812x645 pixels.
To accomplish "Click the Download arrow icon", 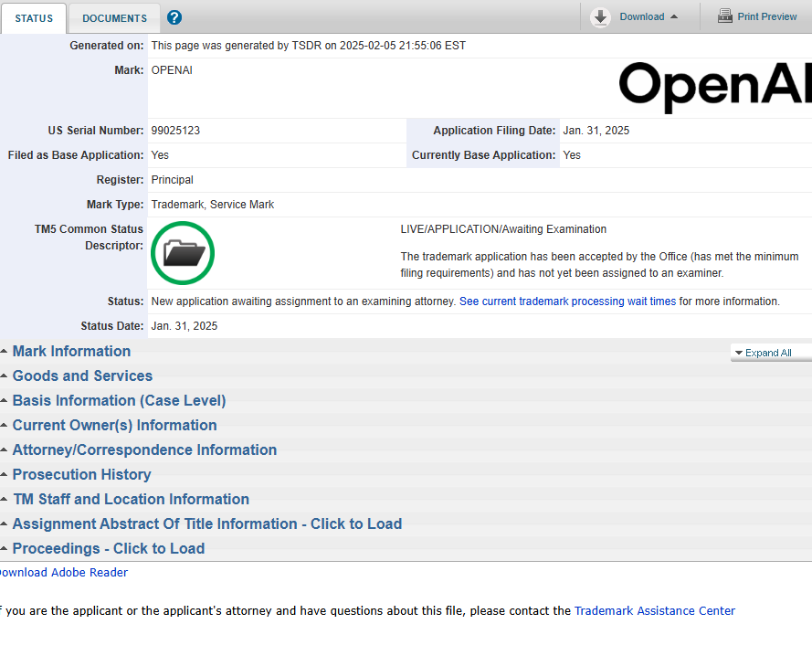I will (x=600, y=16).
